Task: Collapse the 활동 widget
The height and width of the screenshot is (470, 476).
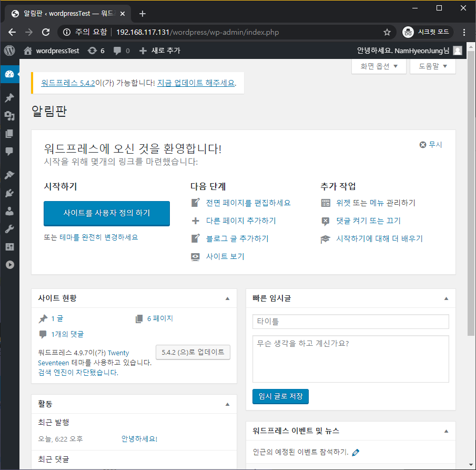Action: click(227, 404)
